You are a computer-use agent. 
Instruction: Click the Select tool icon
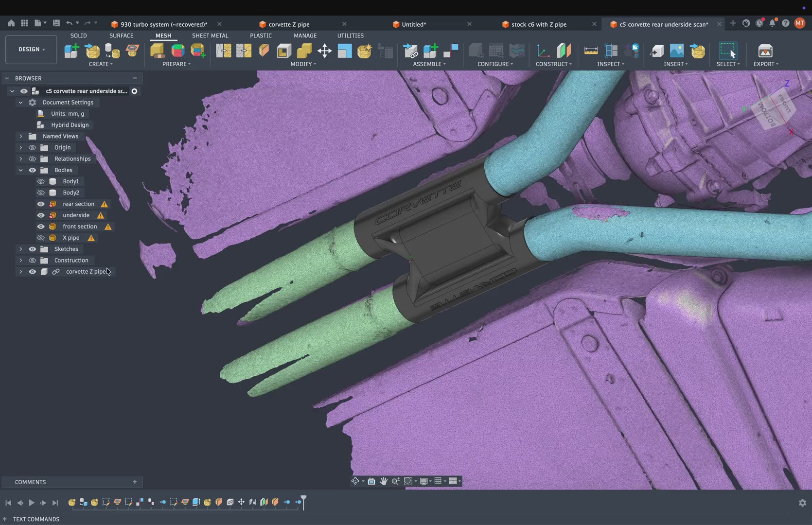pos(728,51)
